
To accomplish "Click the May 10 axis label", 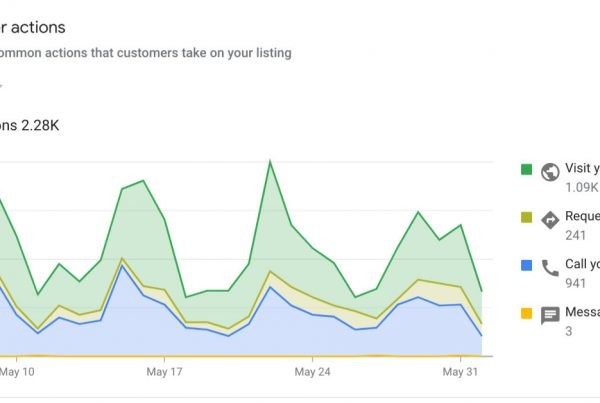I will coord(20,372).
